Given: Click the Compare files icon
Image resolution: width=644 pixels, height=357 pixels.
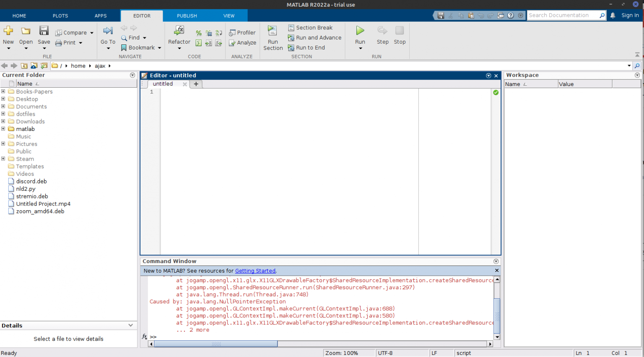Looking at the screenshot, I should [59, 33].
